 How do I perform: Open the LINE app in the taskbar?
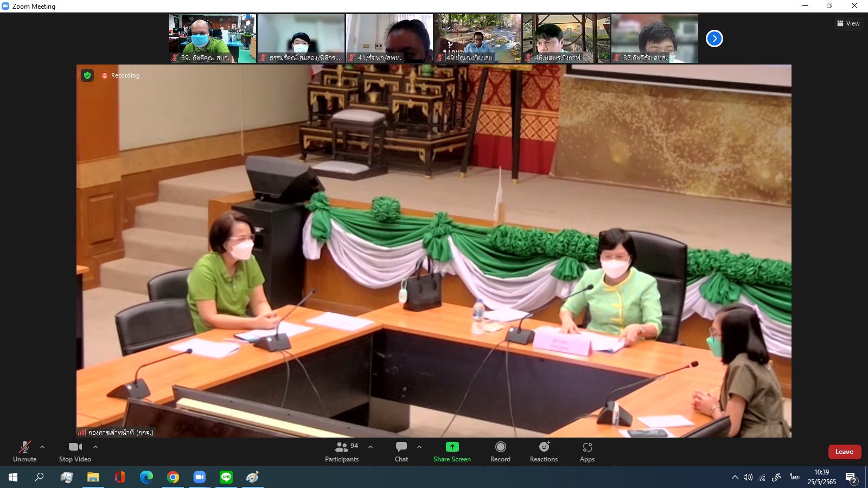tap(226, 477)
